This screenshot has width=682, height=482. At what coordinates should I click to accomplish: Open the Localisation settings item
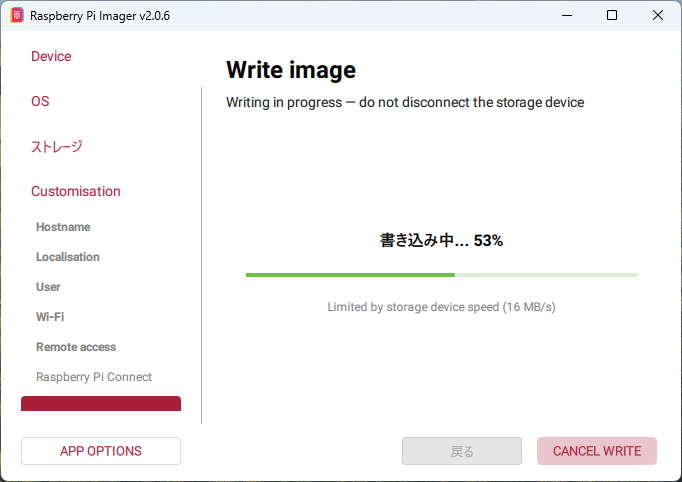click(x=68, y=257)
